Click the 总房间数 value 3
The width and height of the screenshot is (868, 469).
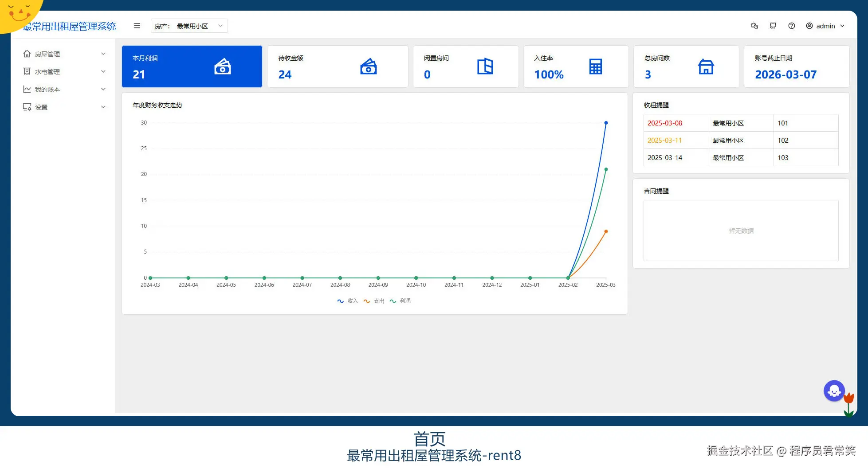point(648,74)
